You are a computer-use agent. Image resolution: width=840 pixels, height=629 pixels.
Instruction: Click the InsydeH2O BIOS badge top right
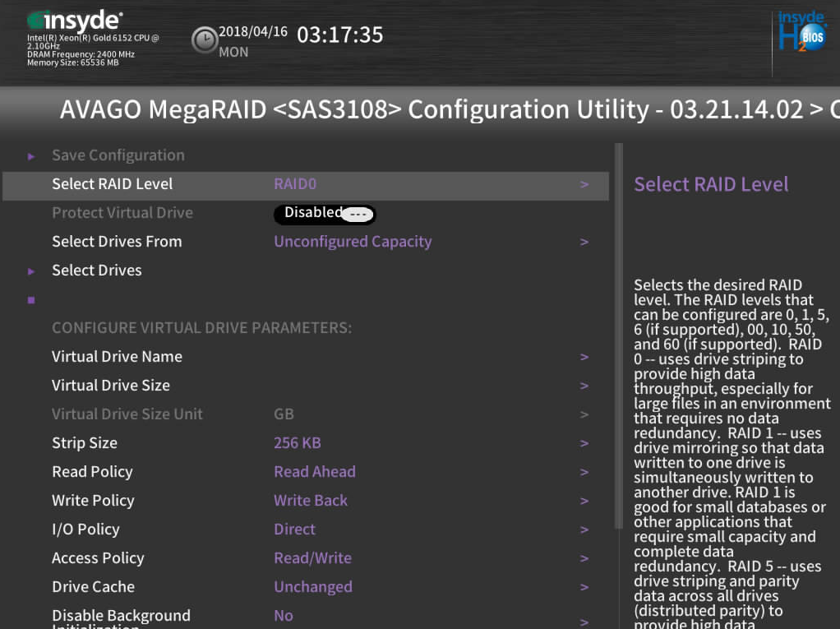801,33
